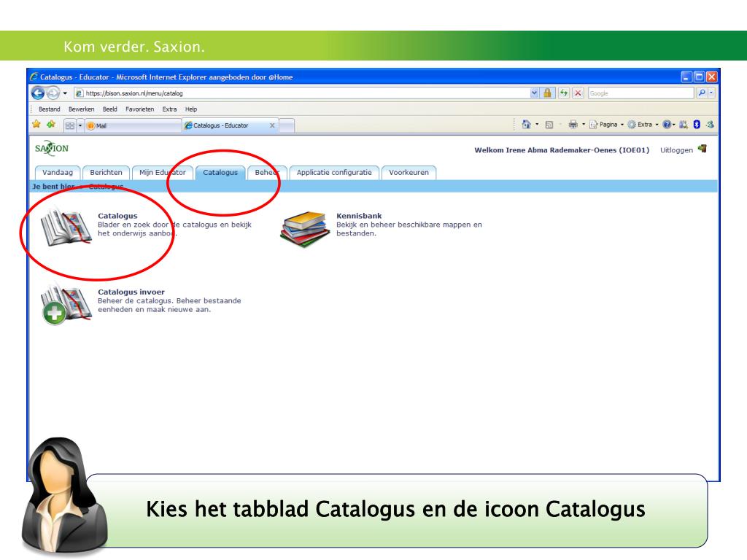This screenshot has width=747, height=560.
Task: Open the Extra toolbar menu with gear
Action: click(x=643, y=125)
